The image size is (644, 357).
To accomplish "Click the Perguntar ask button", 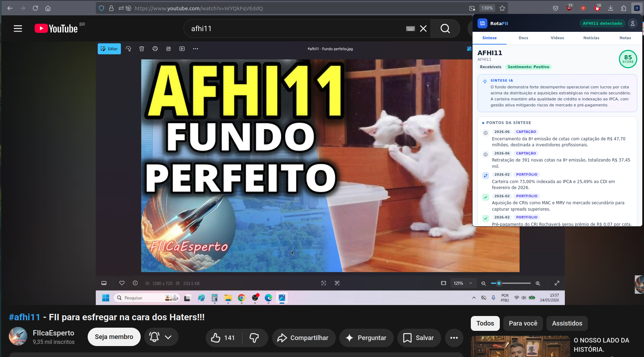I will (366, 338).
